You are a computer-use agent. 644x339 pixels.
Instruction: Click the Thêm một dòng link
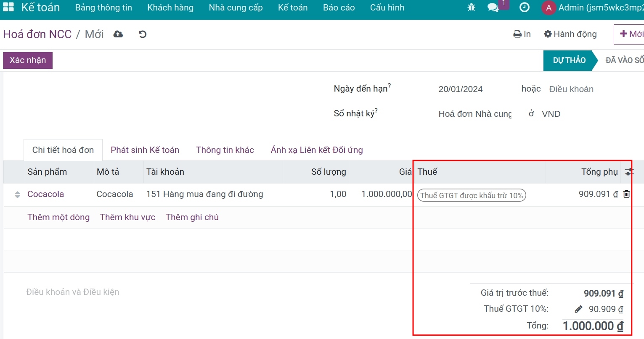(58, 217)
